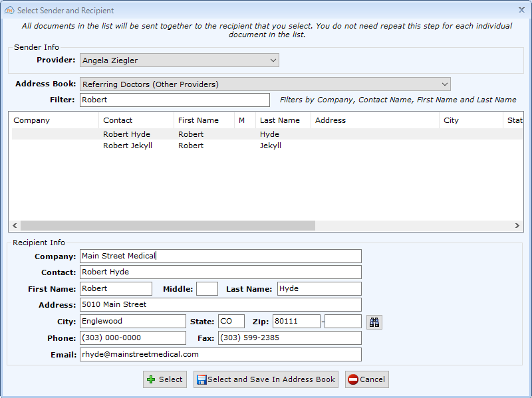The width and height of the screenshot is (532, 398).
Task: Click the Company field showing Main Street Medical
Action: point(221,256)
